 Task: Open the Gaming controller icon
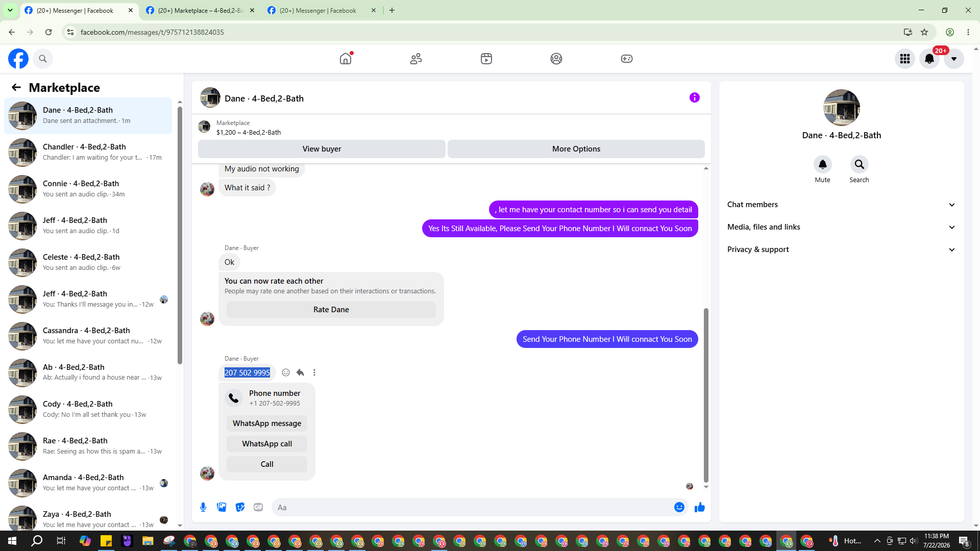tap(627, 59)
